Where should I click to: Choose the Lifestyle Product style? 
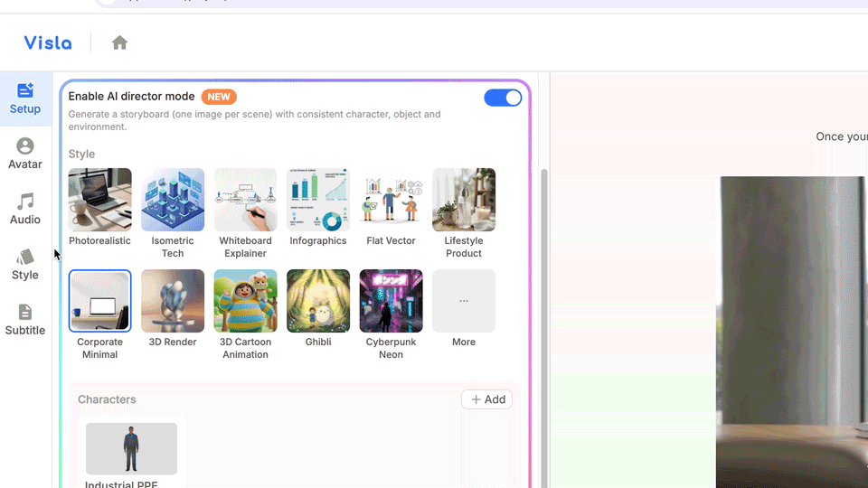coord(464,200)
